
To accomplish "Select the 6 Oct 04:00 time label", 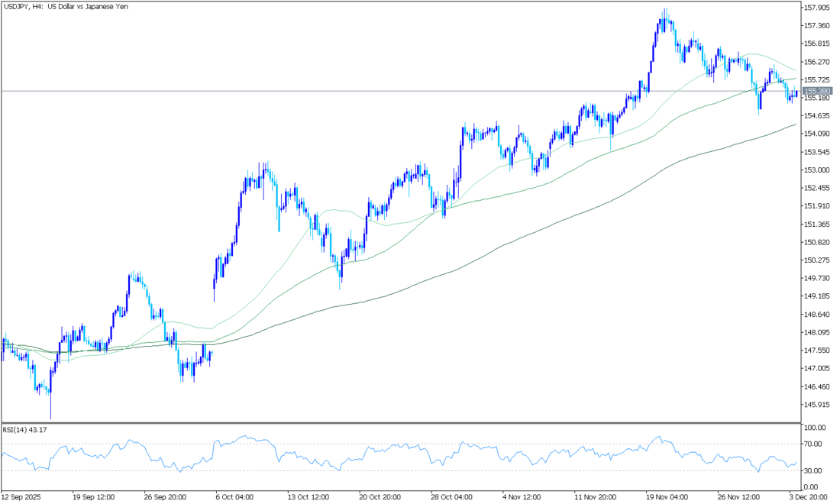I will (x=236, y=495).
